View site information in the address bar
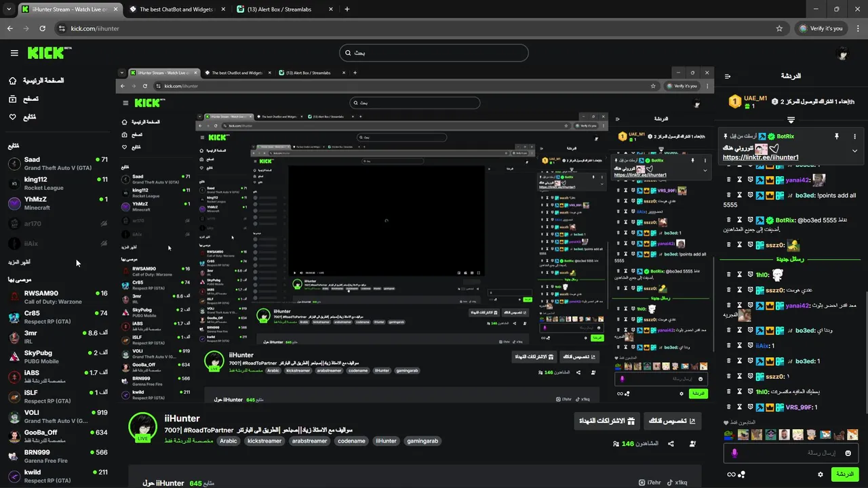The height and width of the screenshot is (488, 868). point(61,28)
